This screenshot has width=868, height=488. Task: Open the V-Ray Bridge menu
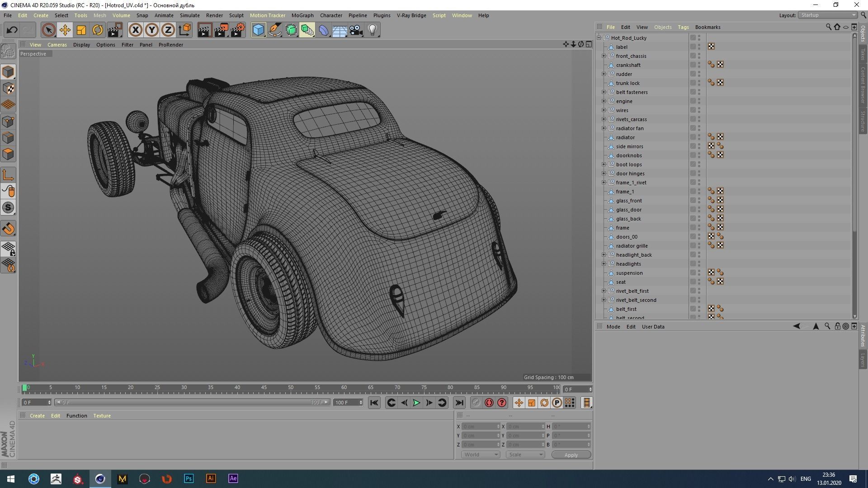[411, 15]
